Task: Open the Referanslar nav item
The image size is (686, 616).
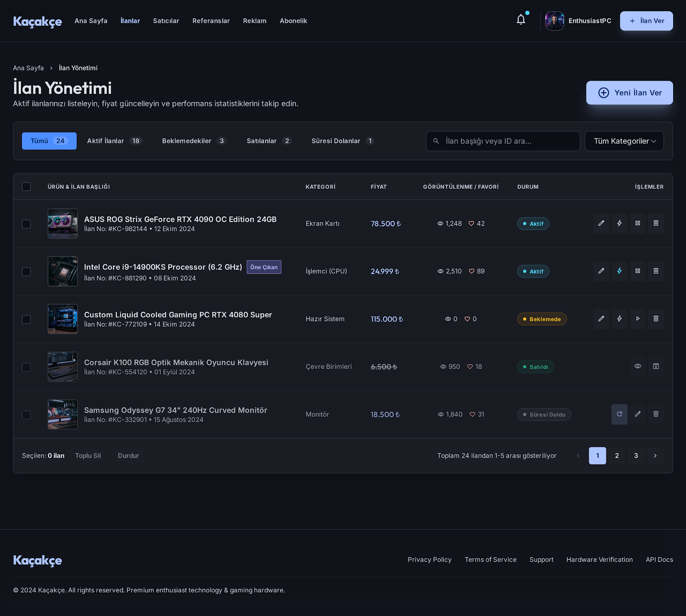Action: point(211,21)
